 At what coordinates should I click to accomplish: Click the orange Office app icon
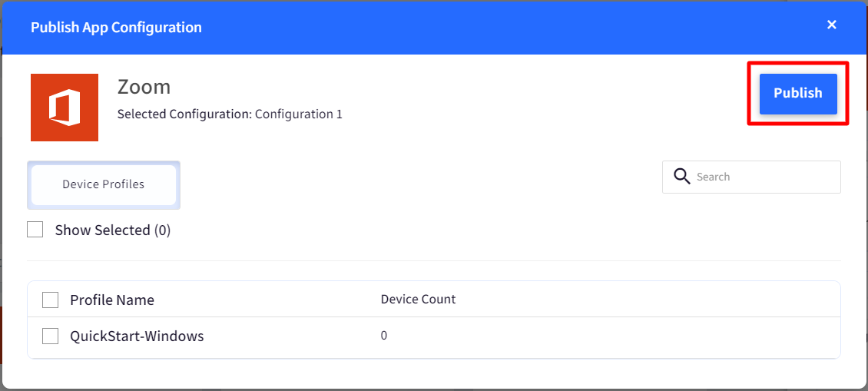click(x=65, y=108)
